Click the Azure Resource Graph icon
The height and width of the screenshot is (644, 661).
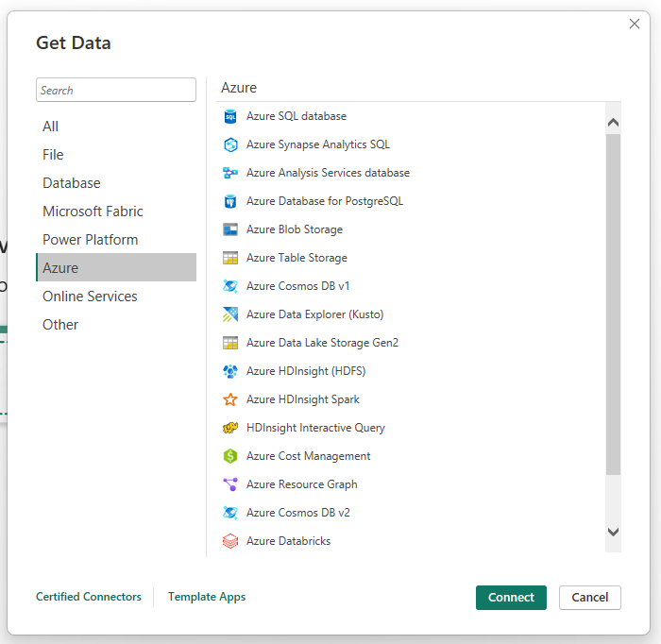pos(230,484)
